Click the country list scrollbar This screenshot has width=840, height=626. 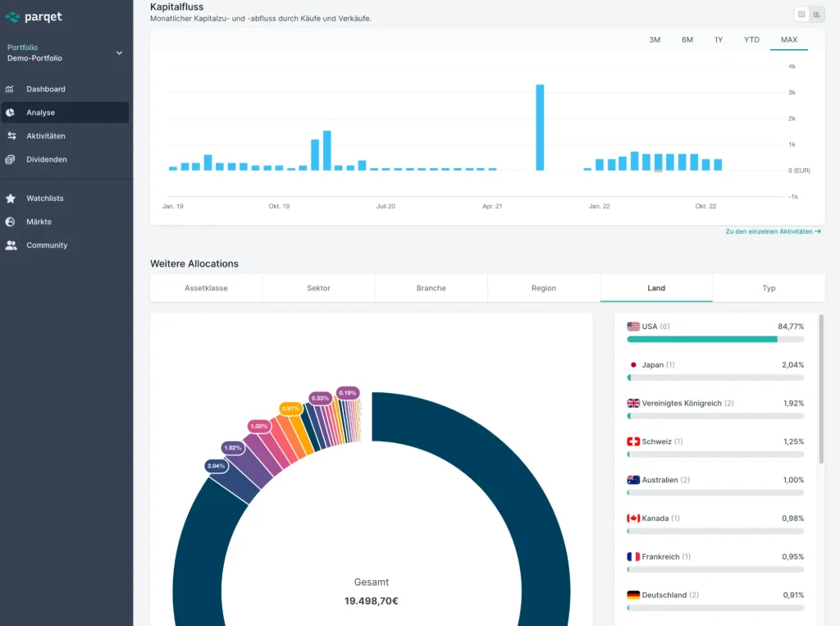(821, 387)
